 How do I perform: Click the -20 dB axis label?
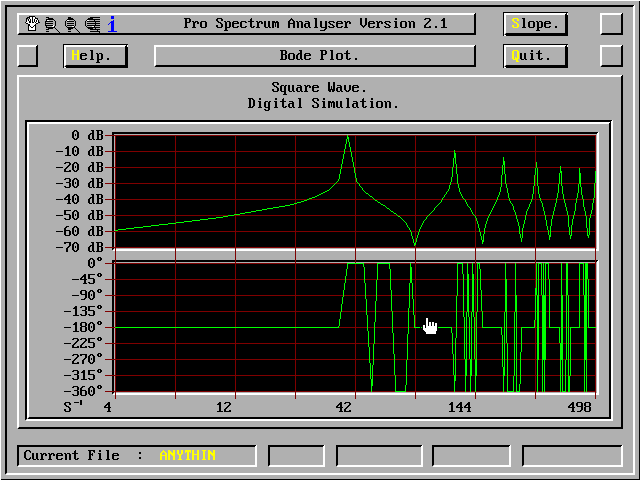tap(80, 167)
